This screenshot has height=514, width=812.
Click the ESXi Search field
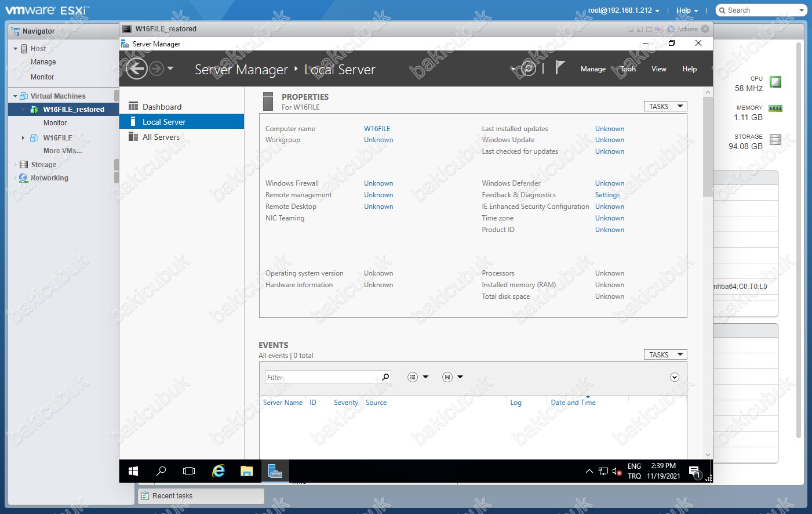[762, 10]
